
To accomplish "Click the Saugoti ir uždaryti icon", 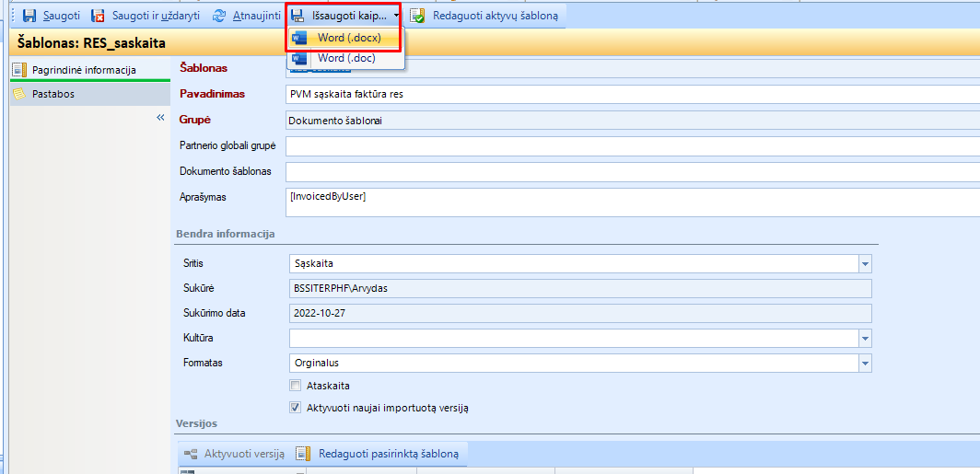I will pos(98,16).
